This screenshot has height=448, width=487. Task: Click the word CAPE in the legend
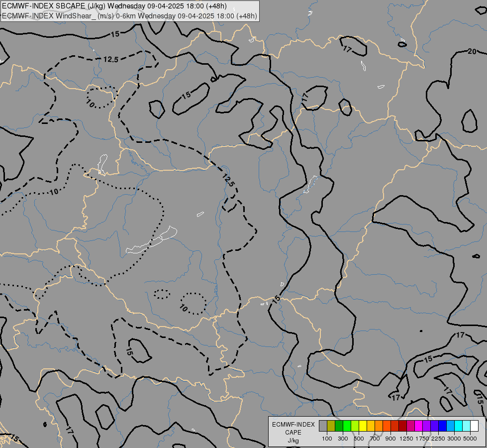tap(293, 433)
